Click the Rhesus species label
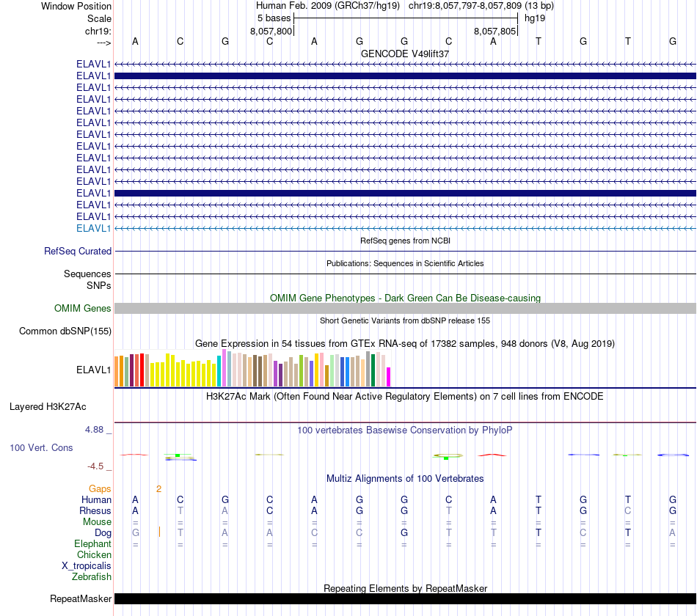 95,510
